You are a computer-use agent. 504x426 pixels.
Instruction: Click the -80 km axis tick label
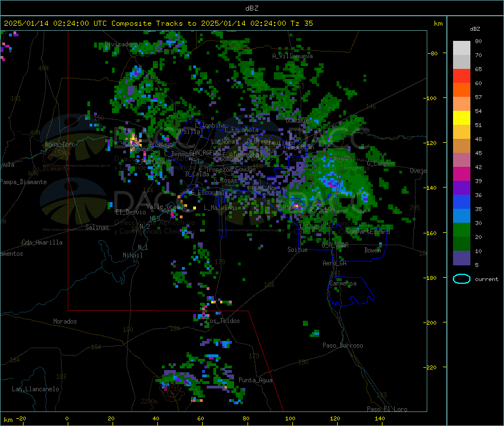pos(433,53)
